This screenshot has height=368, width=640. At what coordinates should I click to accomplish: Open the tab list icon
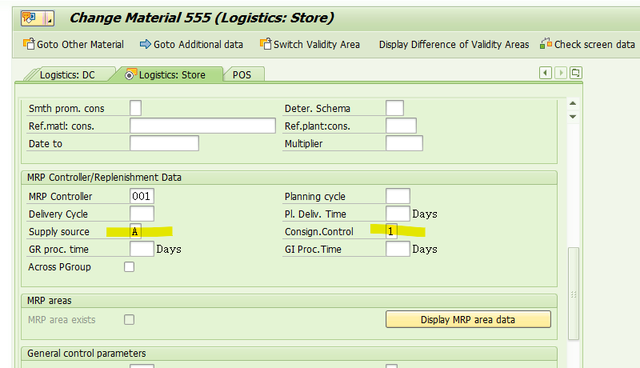click(x=576, y=73)
